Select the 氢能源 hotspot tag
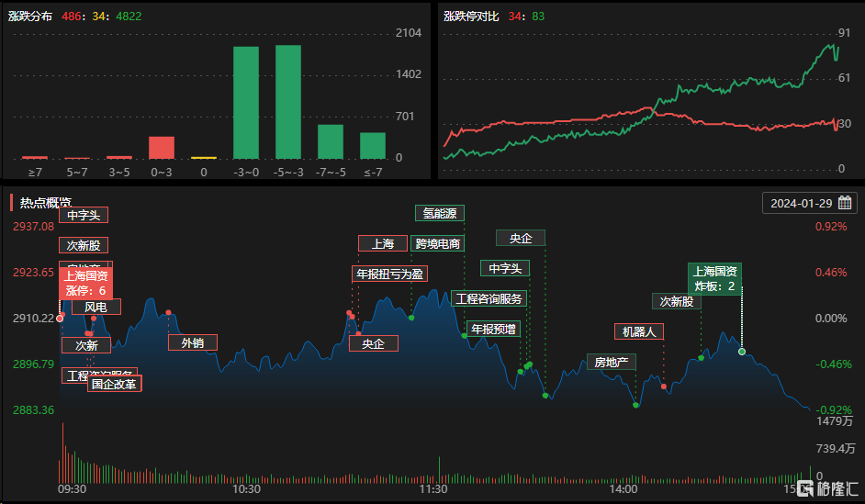The image size is (865, 504). [x=439, y=213]
